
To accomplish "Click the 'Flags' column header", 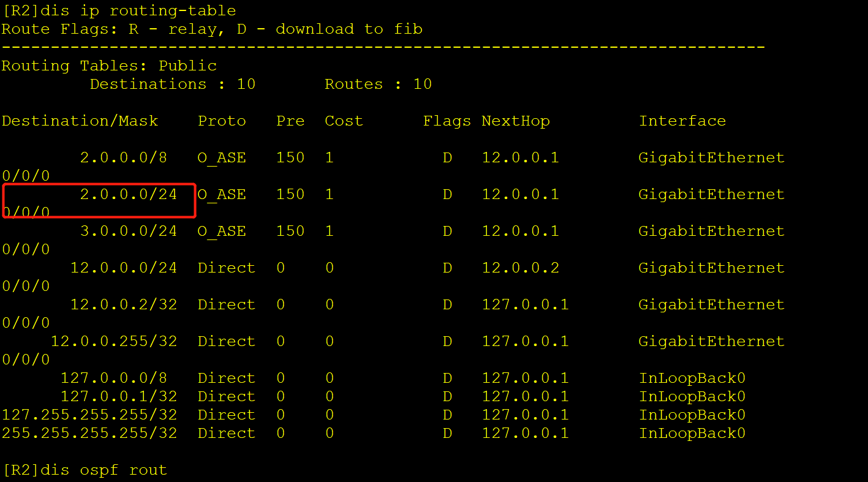I will [x=447, y=121].
